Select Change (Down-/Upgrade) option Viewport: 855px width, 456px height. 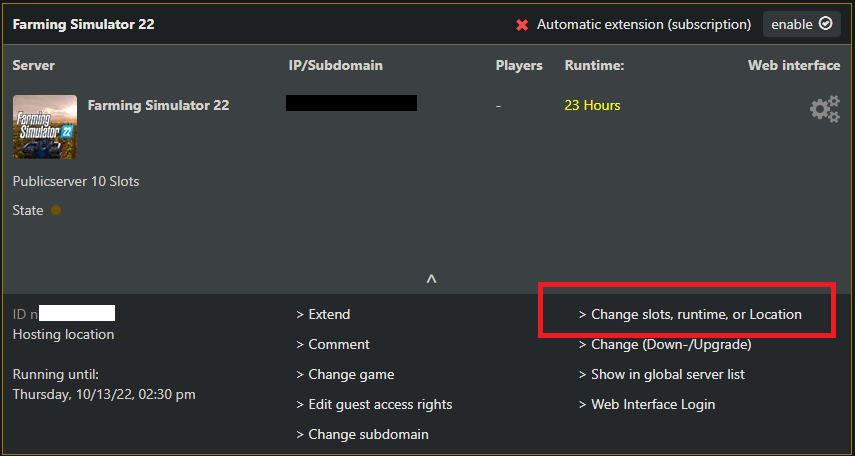(x=665, y=345)
